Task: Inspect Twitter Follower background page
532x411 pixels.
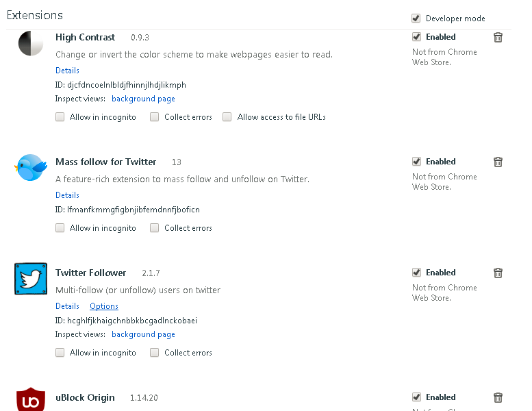Action: pos(143,334)
